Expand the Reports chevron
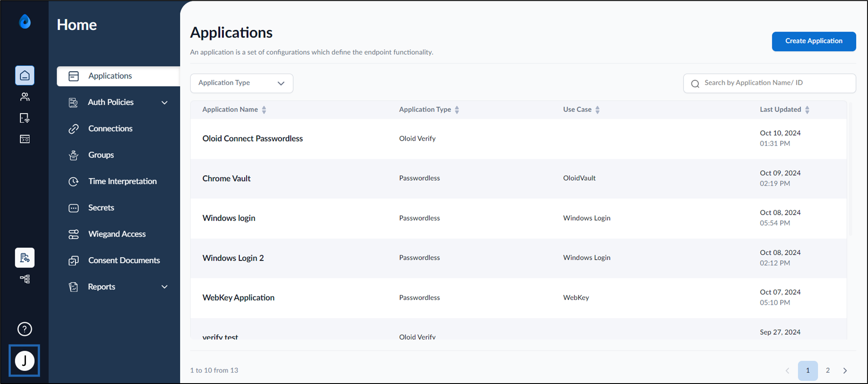The image size is (868, 384). [x=165, y=287]
